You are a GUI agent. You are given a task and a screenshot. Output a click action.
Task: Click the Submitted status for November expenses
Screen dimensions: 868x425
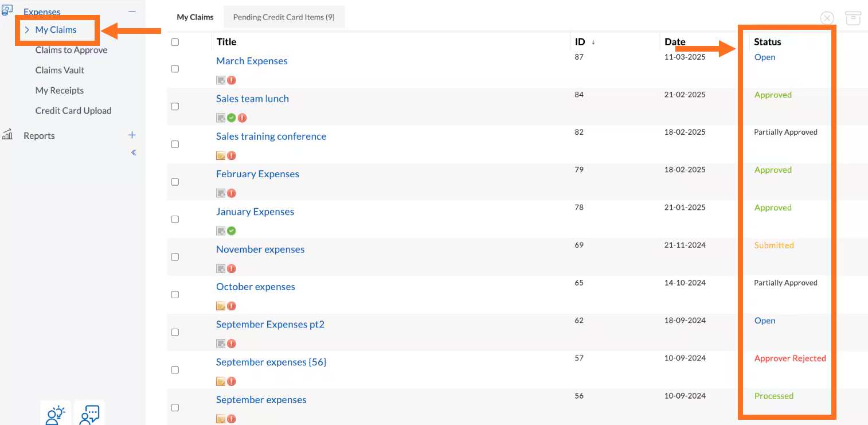pos(774,245)
